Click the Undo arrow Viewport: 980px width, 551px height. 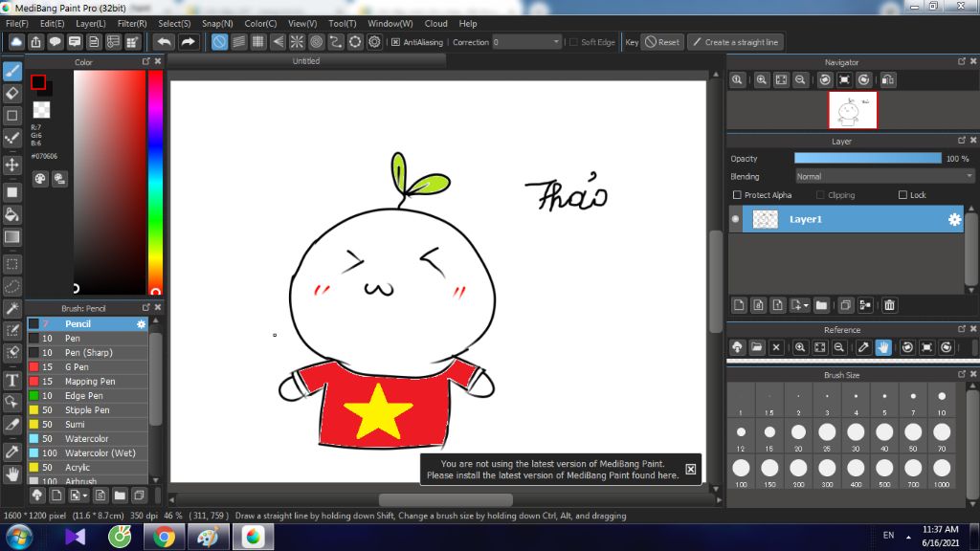pos(165,42)
